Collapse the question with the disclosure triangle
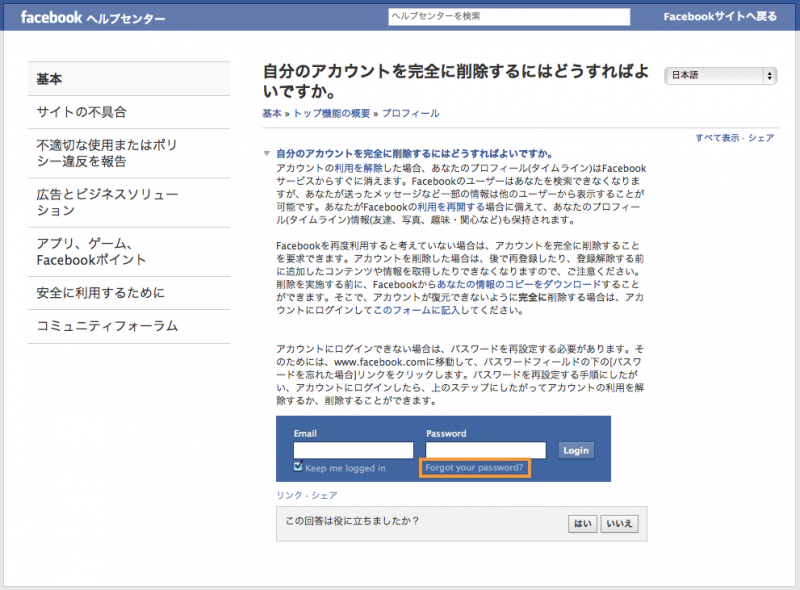800x590 pixels. [266, 153]
